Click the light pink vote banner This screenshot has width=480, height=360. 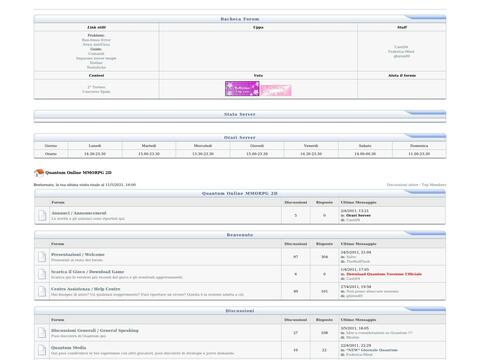276,90
